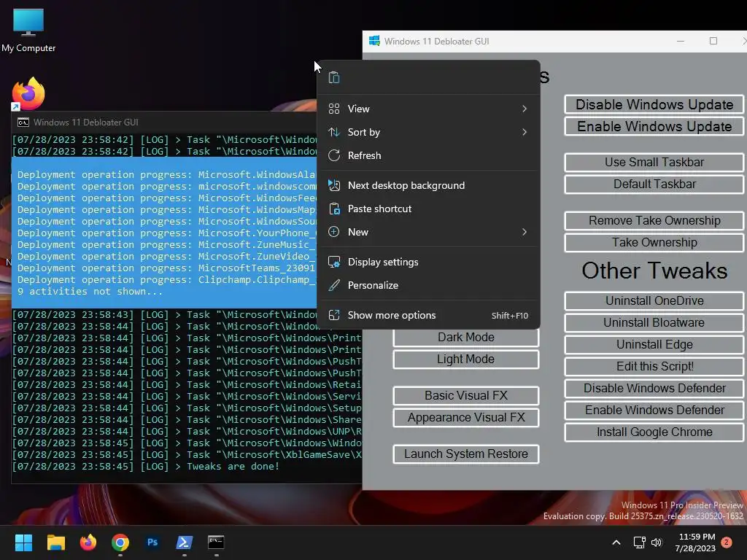This screenshot has height=560, width=747.
Task: Click Enable Windows Defender button
Action: click(654, 411)
